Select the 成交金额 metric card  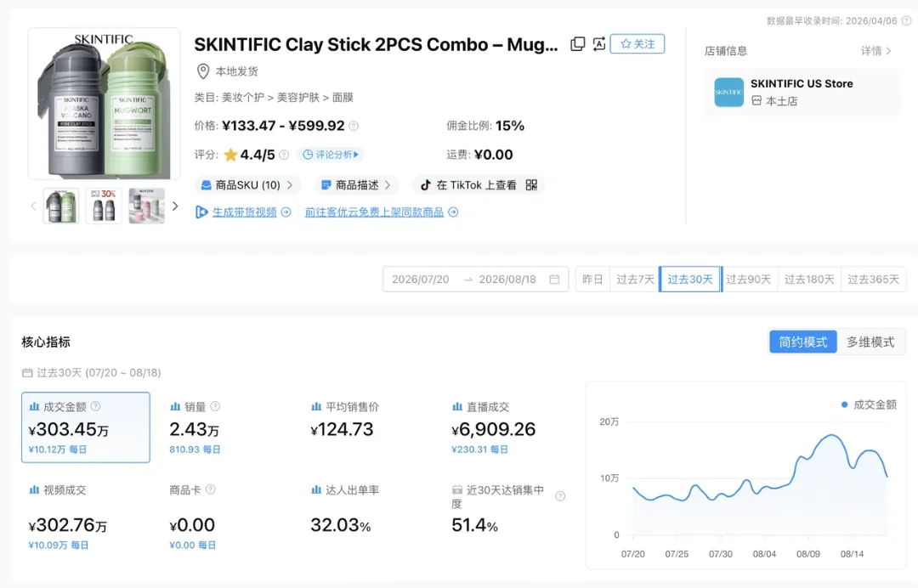click(x=86, y=427)
